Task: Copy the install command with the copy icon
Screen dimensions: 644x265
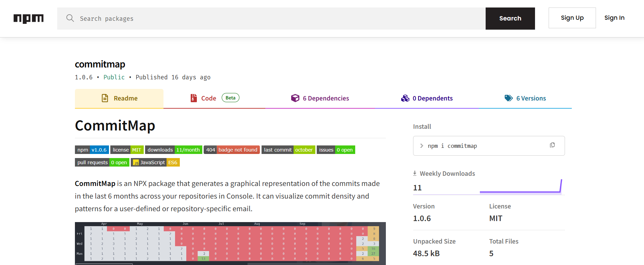Action: click(552, 145)
